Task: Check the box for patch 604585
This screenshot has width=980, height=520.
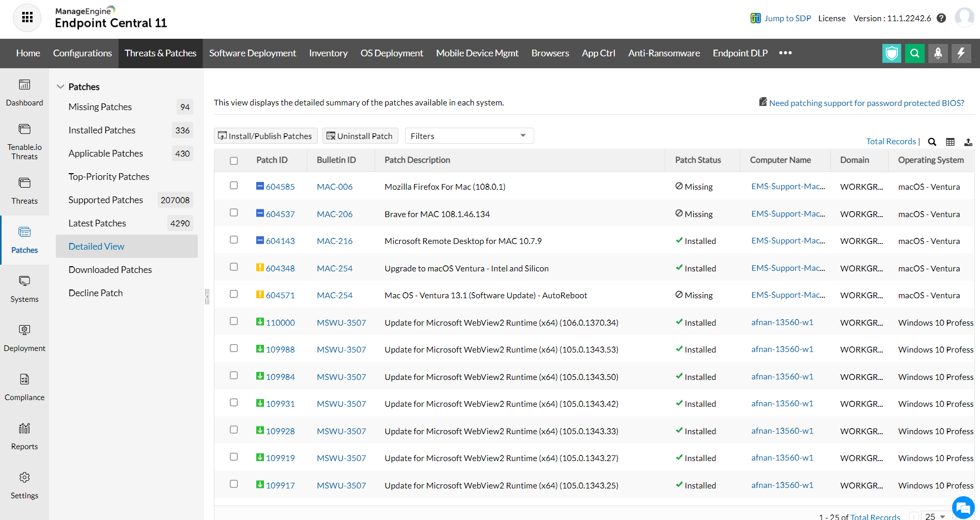Action: pos(234,186)
